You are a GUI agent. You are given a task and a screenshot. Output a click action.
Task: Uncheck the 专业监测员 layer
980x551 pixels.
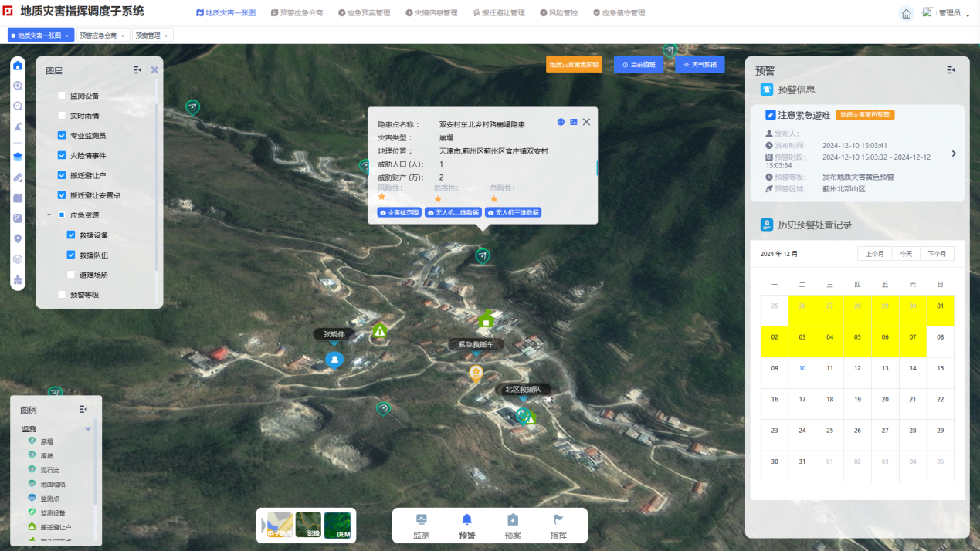(x=62, y=136)
